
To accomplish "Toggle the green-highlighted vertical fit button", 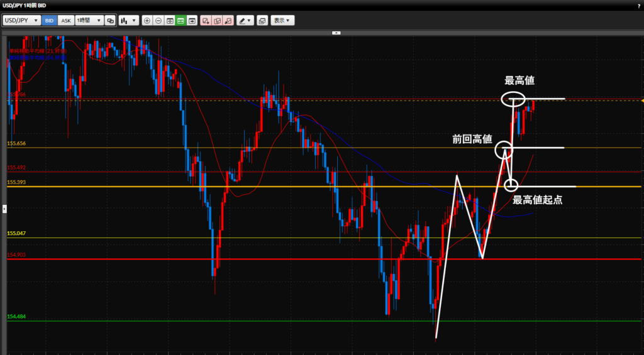I will tap(180, 20).
